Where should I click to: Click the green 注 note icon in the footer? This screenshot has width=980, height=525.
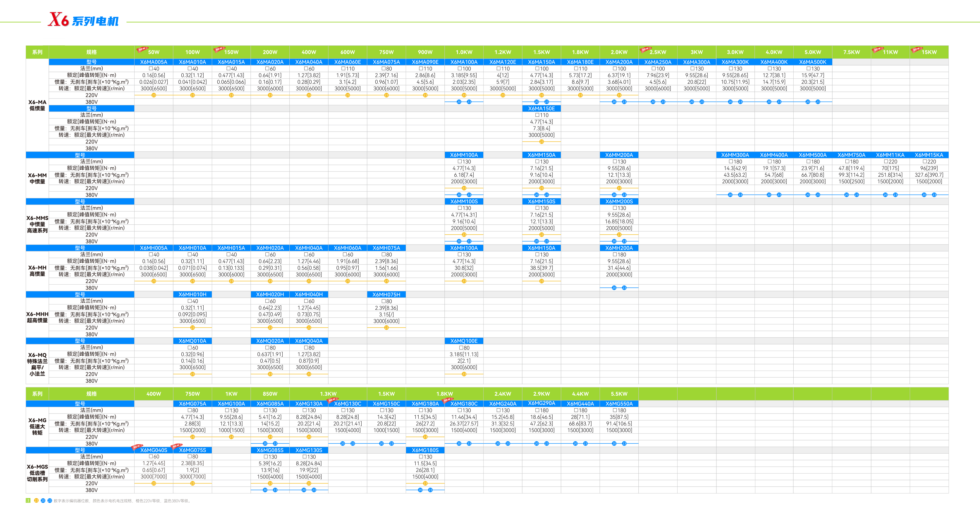28,501
